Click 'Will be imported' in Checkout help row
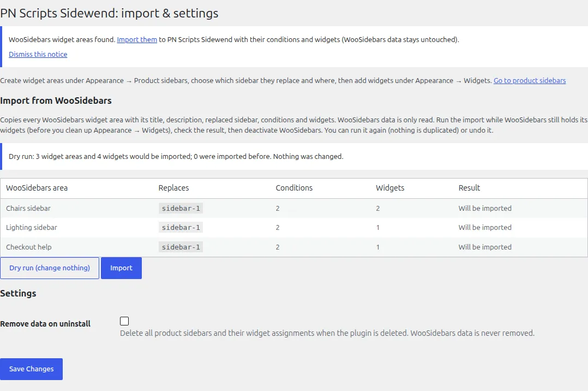The height and width of the screenshot is (391, 588). coord(485,247)
